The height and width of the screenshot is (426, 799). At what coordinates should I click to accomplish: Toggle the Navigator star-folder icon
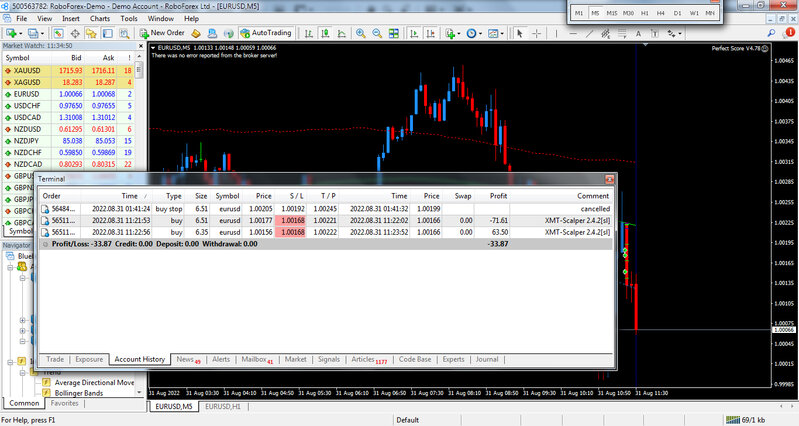tap(91, 33)
